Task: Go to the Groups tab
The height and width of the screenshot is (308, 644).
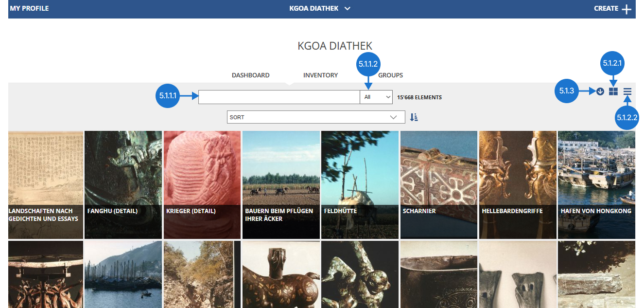Action: pos(390,75)
